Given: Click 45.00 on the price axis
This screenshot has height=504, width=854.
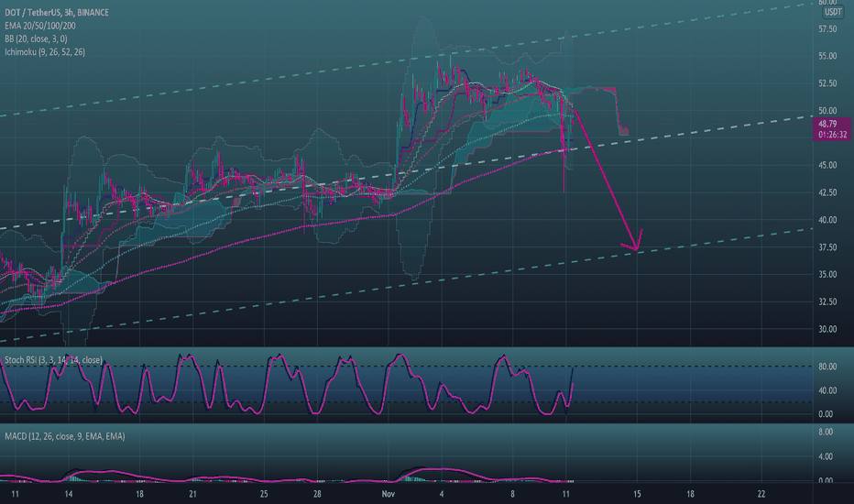Looking at the screenshot, I should point(827,165).
